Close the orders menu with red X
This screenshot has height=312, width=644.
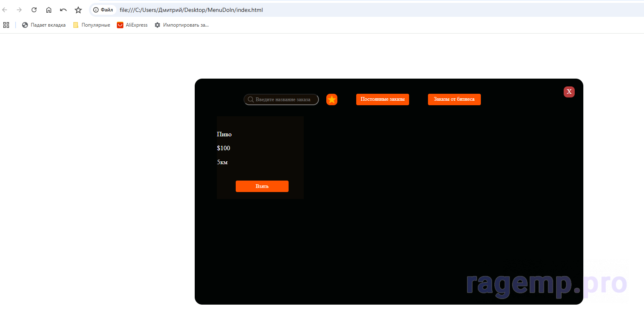[x=569, y=92]
